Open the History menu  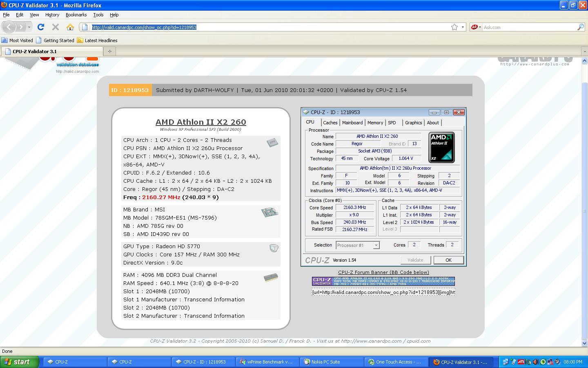(x=52, y=15)
